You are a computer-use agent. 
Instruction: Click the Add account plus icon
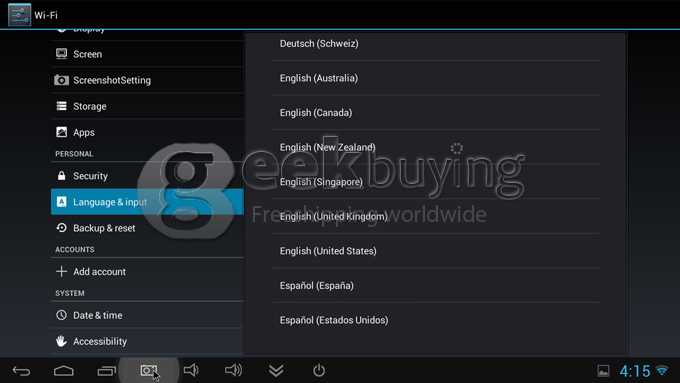point(62,272)
